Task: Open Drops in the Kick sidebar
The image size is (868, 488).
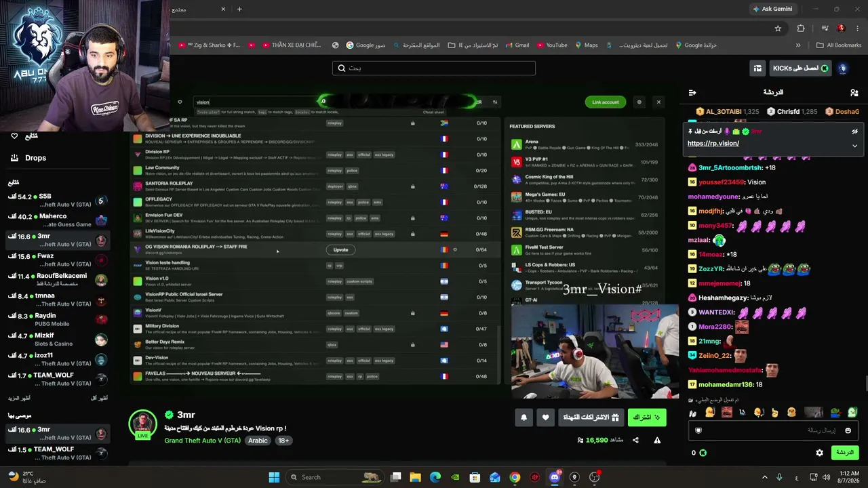Action: pyautogui.click(x=35, y=158)
